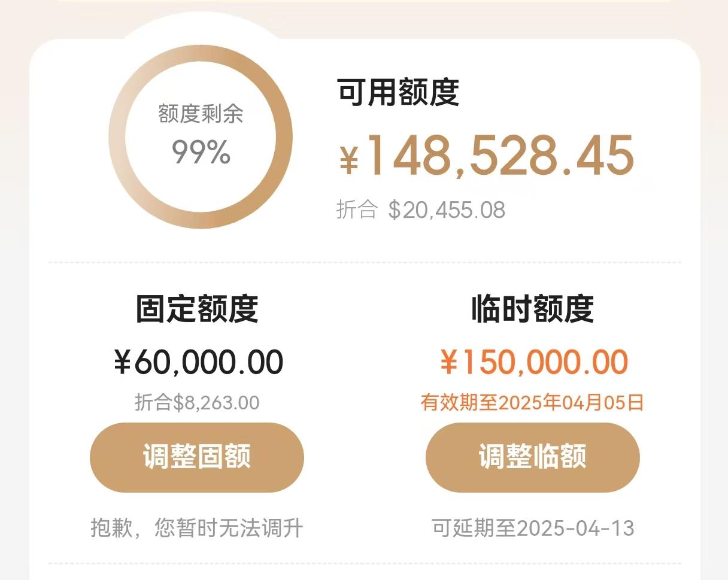Tap the 可延期至2025-04-13 extension note
728x580 pixels.
(x=533, y=528)
